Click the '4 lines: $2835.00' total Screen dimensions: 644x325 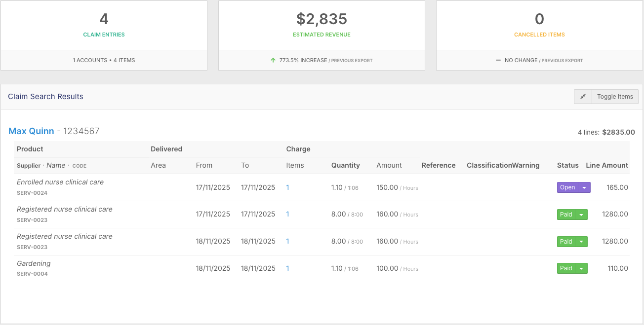606,132
